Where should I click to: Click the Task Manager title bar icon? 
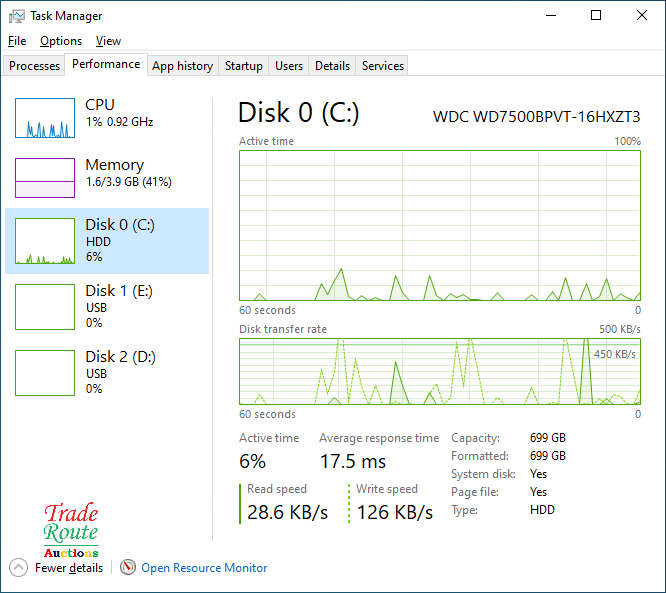click(17, 16)
